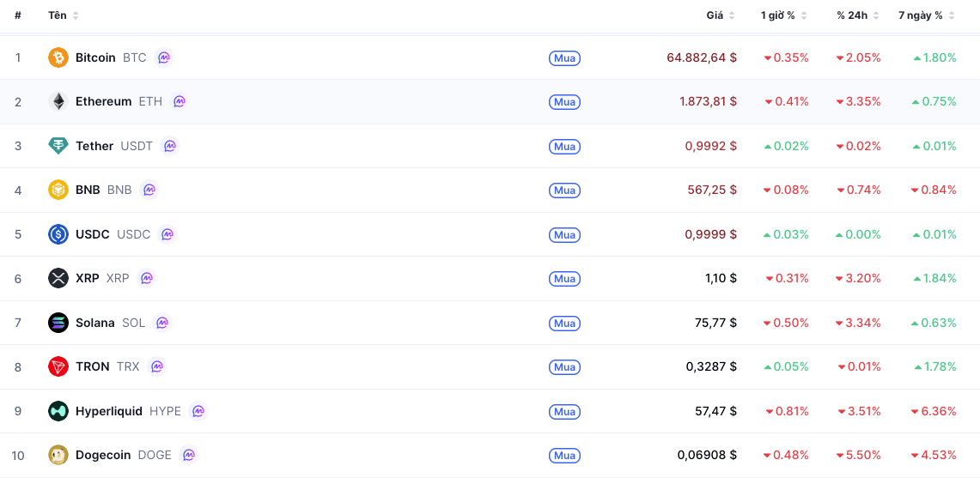This screenshot has width=980, height=478.
Task: Click the Tether green logo icon
Action: [58, 146]
